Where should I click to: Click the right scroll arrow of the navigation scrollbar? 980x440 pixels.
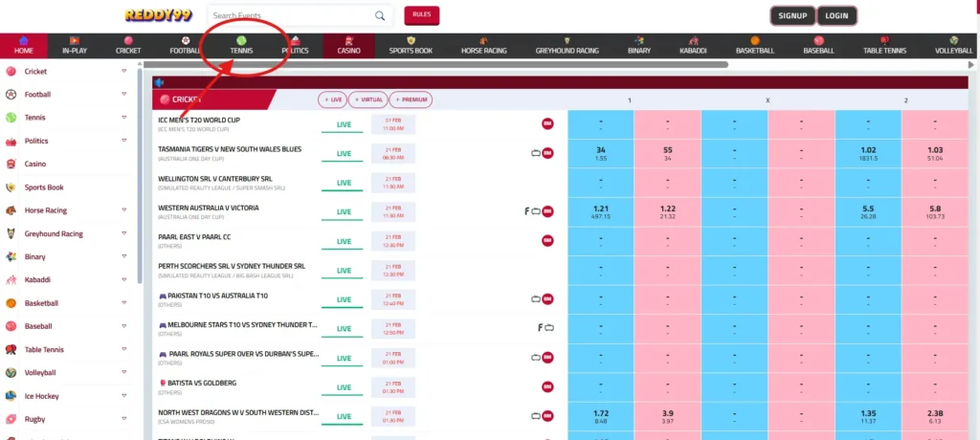971,64
